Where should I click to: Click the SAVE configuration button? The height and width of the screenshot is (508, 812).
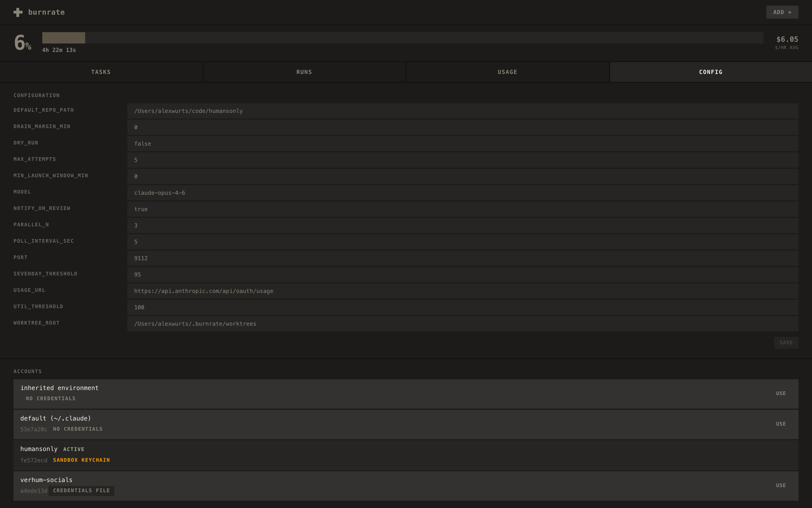(786, 343)
